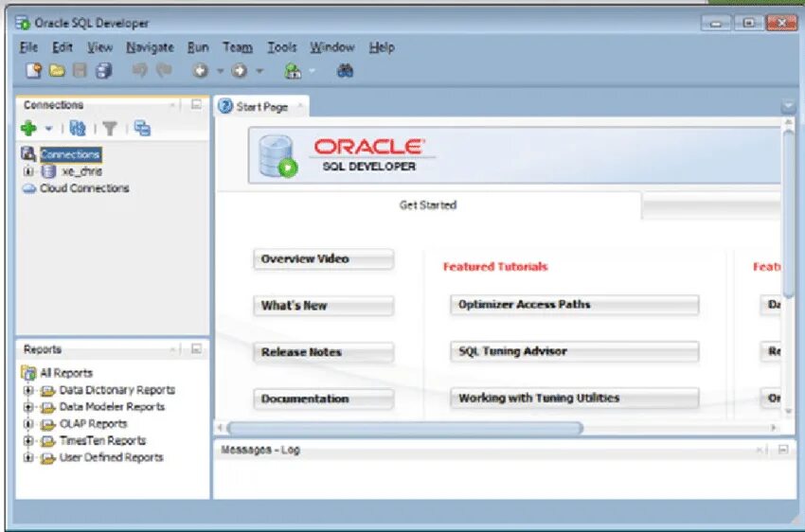Click the horizontal scrollbar right arrow
The image size is (805, 532).
(x=773, y=427)
